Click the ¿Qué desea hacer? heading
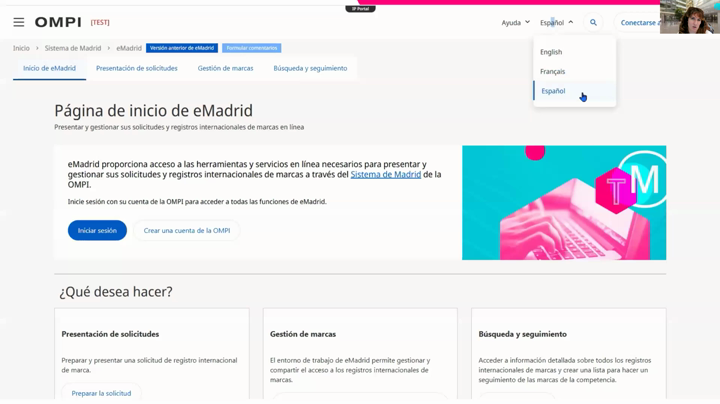 [116, 292]
